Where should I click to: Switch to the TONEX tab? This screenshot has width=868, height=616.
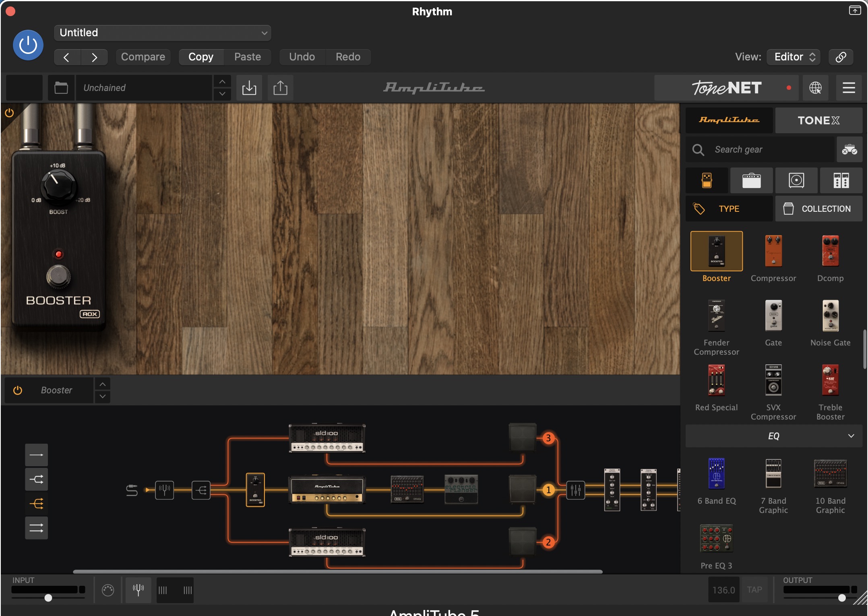click(818, 120)
